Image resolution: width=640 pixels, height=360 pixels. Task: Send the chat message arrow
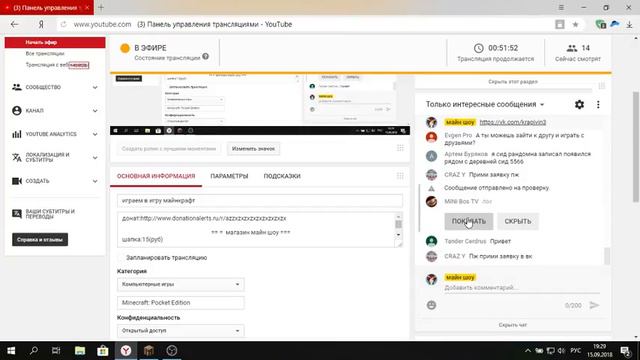594,305
